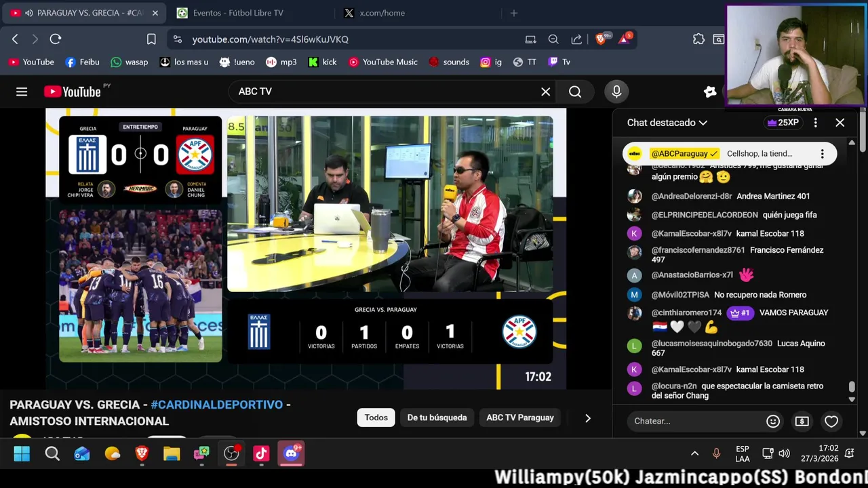
Task: Close the PARAGUAY VS. GRECIA browser tab
Action: pyautogui.click(x=155, y=13)
